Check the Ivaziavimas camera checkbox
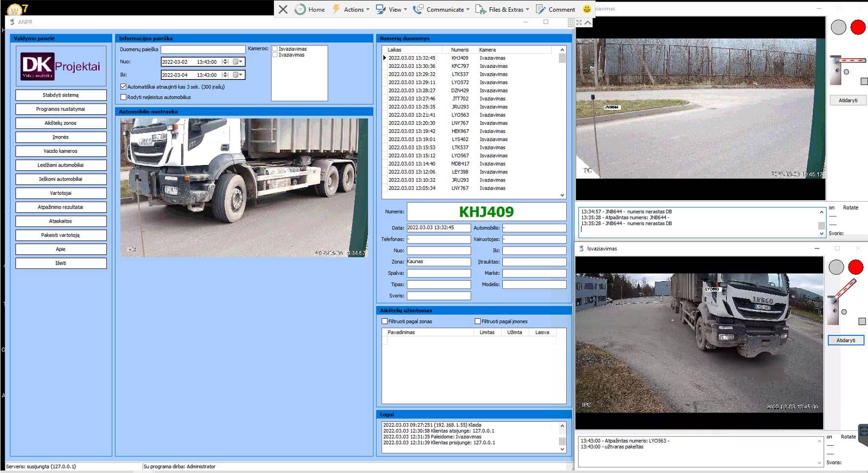 [x=275, y=55]
